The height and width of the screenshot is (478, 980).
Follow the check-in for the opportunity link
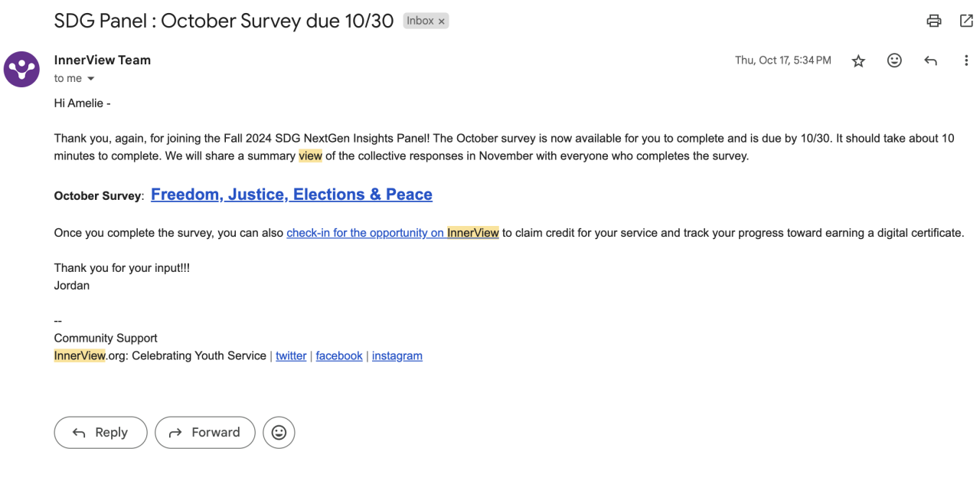coord(392,233)
